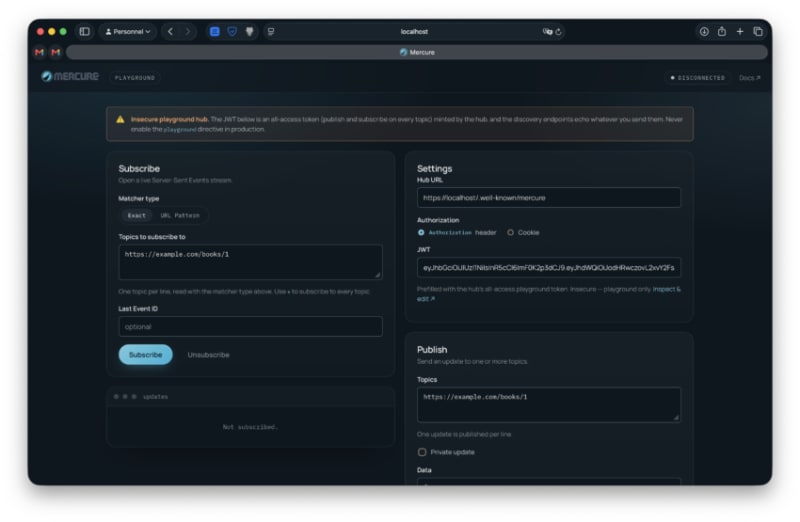
Task: Click the 'updates' panel header label
Action: pyautogui.click(x=155, y=396)
